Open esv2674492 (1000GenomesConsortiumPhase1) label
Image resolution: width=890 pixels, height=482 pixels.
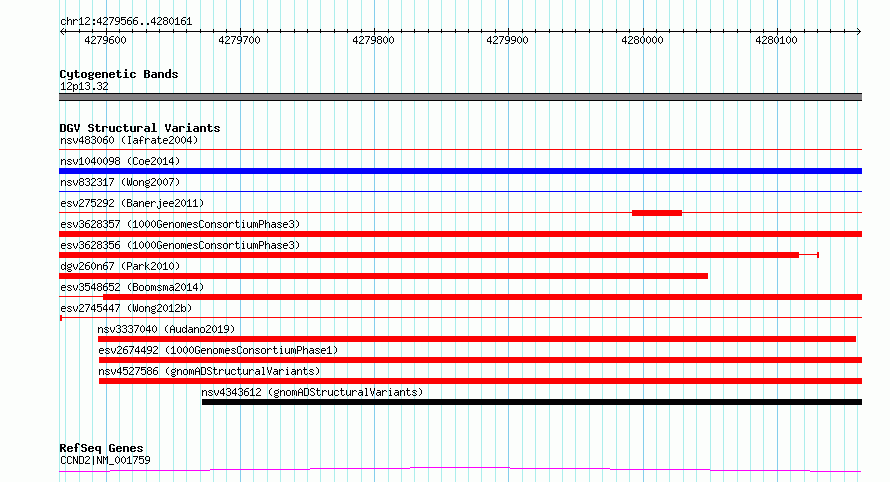[x=218, y=350]
